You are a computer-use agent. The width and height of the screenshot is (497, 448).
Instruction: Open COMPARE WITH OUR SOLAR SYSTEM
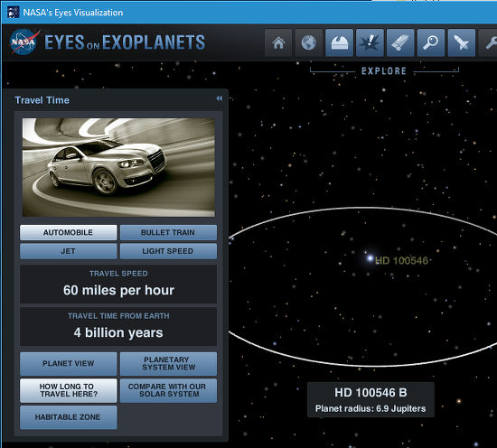[x=168, y=390]
